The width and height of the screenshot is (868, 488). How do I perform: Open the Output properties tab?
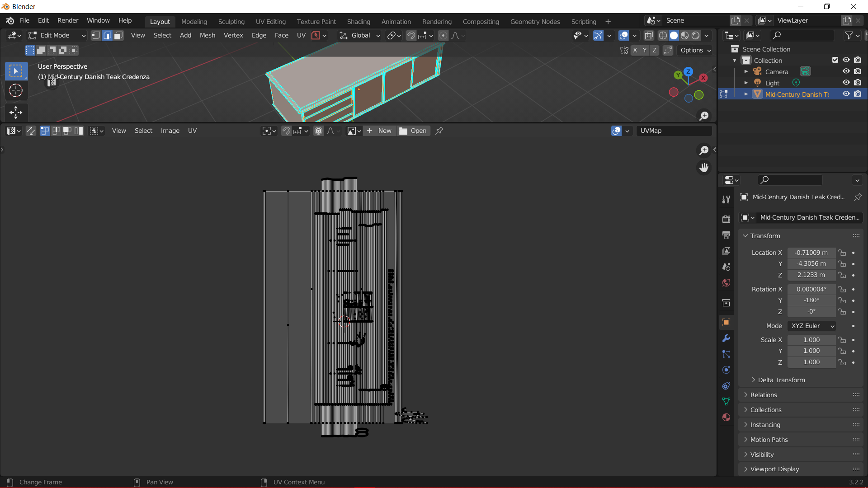(x=726, y=235)
